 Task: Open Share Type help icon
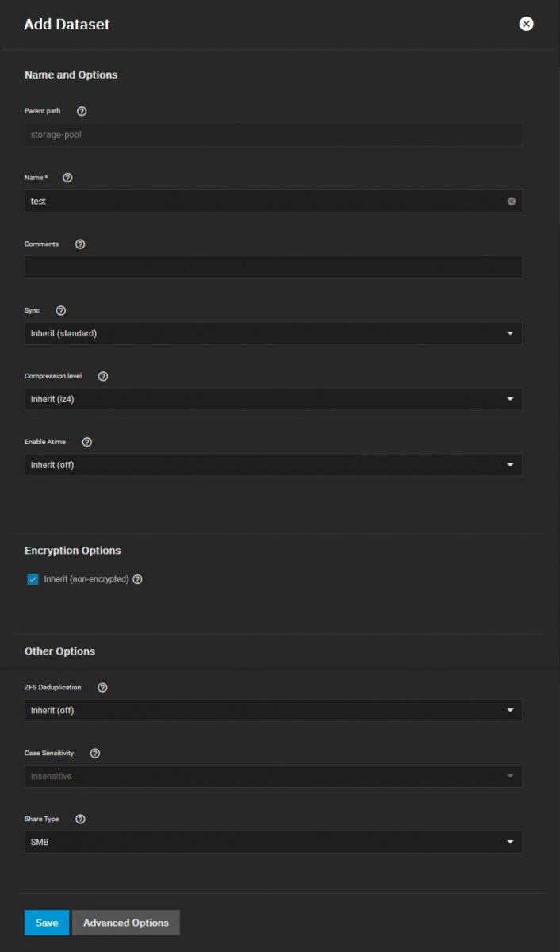coord(80,820)
